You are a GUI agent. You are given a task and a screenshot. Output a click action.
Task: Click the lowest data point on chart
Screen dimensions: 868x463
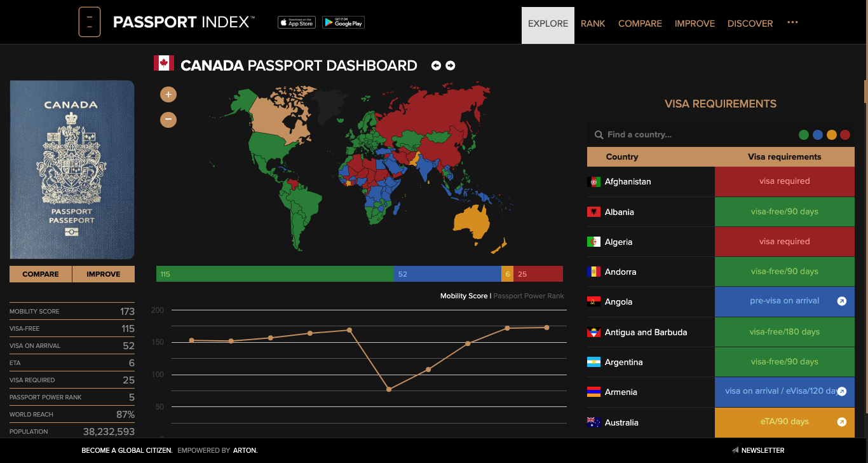click(x=389, y=389)
